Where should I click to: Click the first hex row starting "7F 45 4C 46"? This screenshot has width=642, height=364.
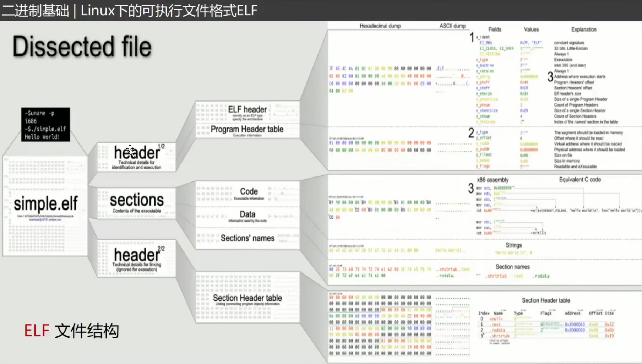click(380, 69)
